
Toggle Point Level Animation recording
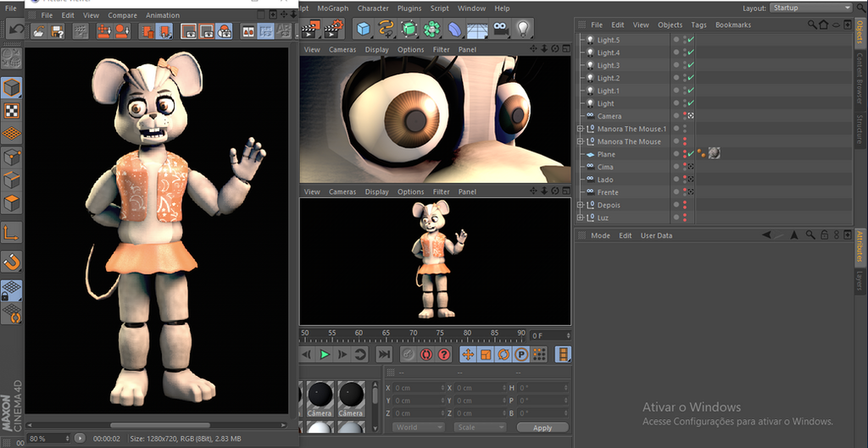[539, 355]
